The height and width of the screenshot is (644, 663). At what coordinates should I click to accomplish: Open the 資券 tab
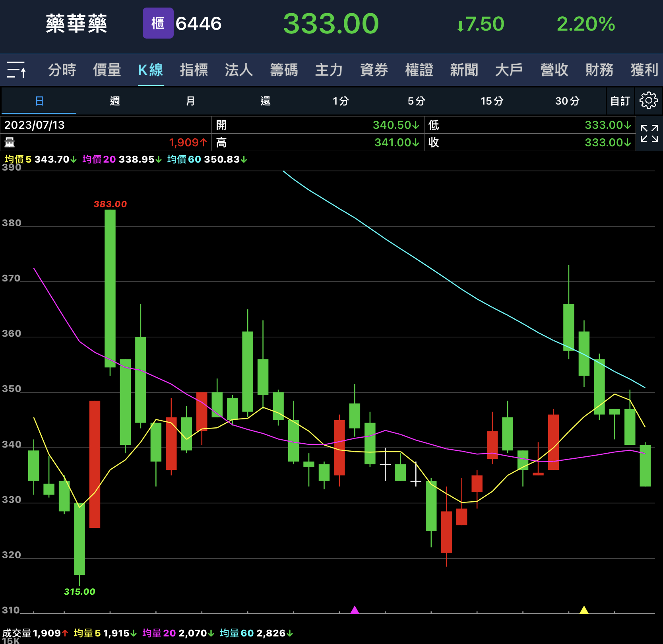[x=374, y=70]
